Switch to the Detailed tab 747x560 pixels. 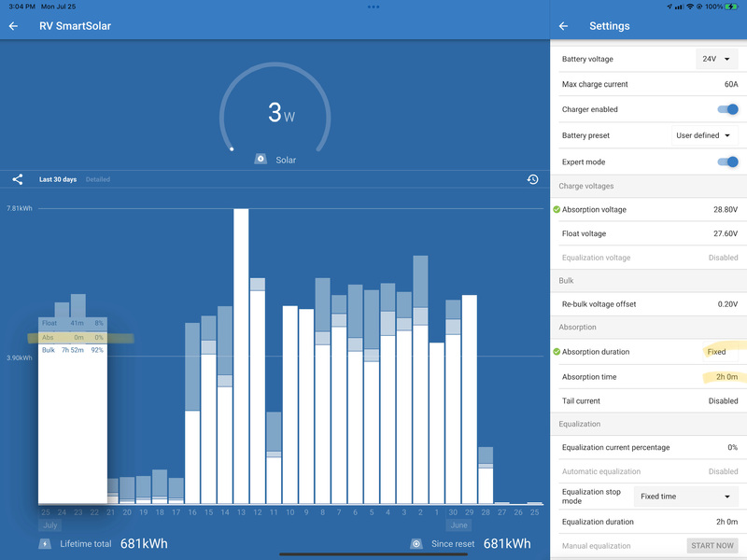click(x=98, y=179)
